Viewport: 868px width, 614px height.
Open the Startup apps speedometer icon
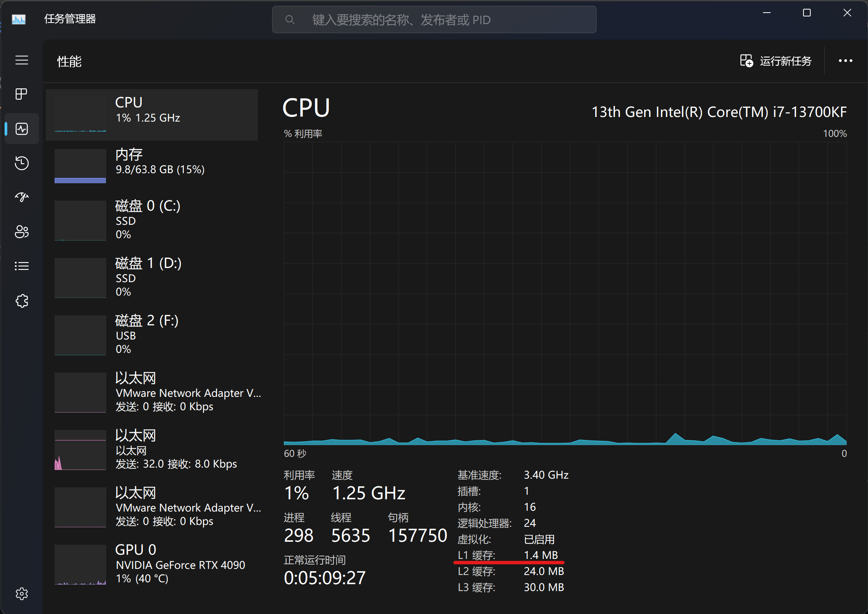pos(22,197)
